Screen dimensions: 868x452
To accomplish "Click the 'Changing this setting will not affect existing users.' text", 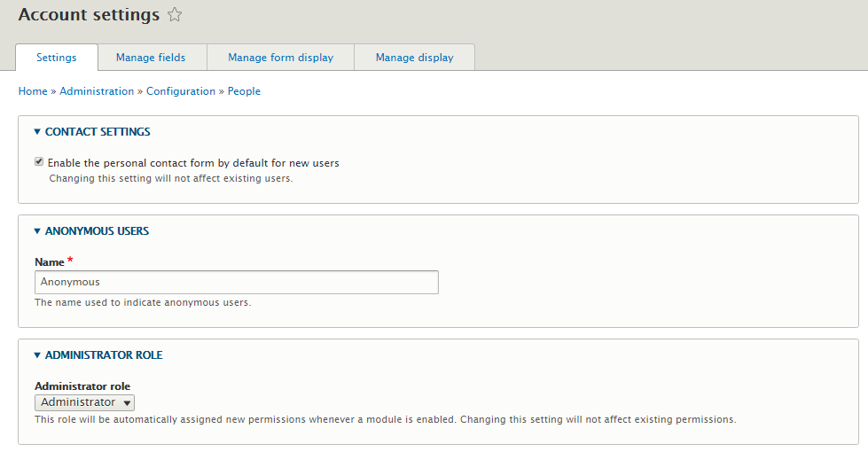I will 171,179.
